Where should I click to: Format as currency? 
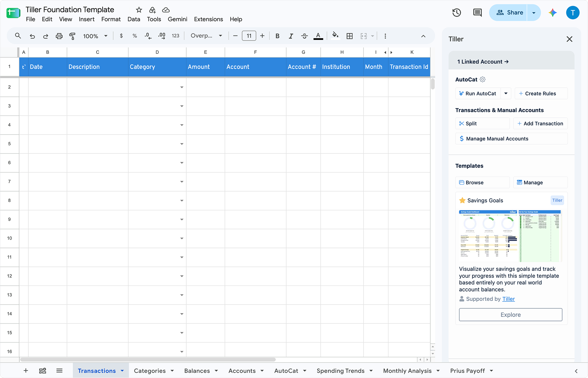coord(121,36)
